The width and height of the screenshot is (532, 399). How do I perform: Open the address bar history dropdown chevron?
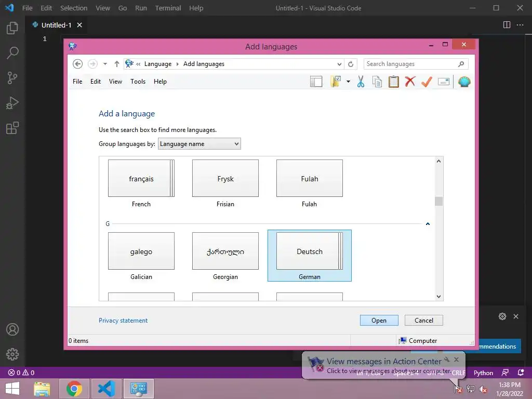click(339, 64)
